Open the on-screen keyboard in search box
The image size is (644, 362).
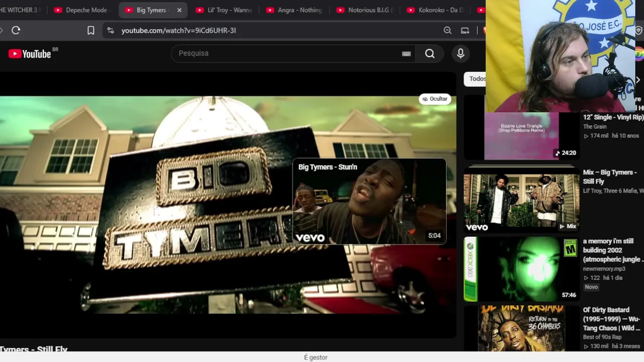pyautogui.click(x=406, y=54)
